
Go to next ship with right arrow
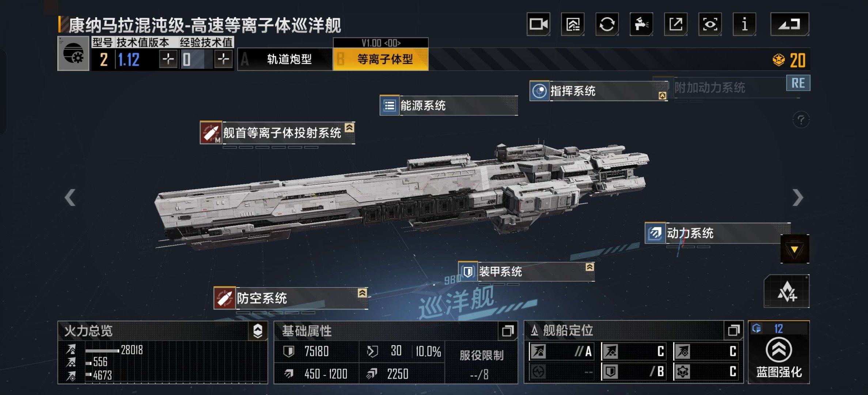797,198
